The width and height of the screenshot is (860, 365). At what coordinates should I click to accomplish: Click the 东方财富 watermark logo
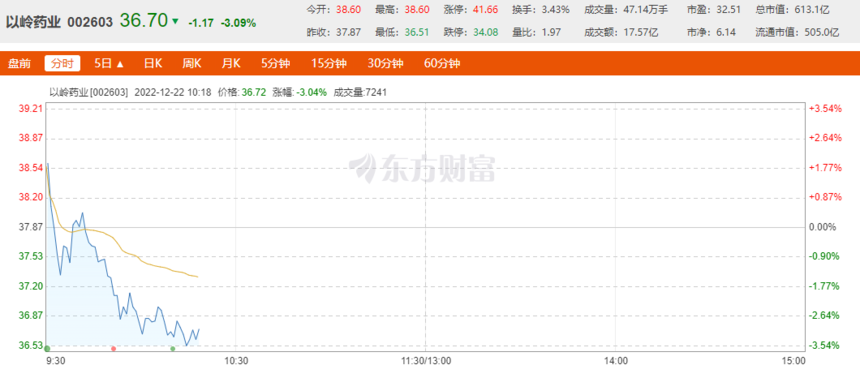point(422,168)
